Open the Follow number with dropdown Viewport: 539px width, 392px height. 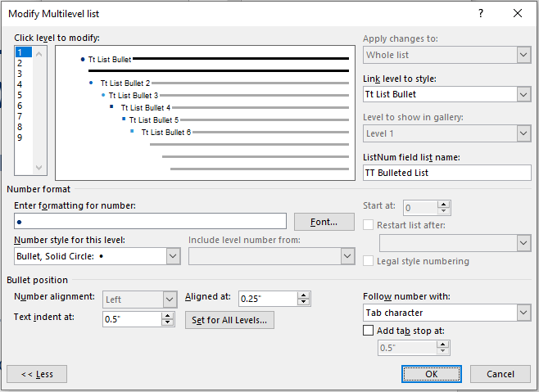(523, 313)
